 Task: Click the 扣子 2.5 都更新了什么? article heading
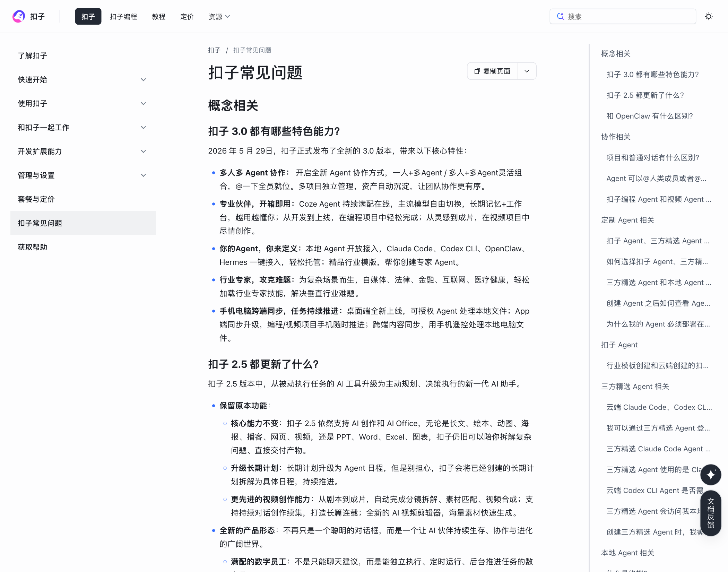tap(263, 364)
